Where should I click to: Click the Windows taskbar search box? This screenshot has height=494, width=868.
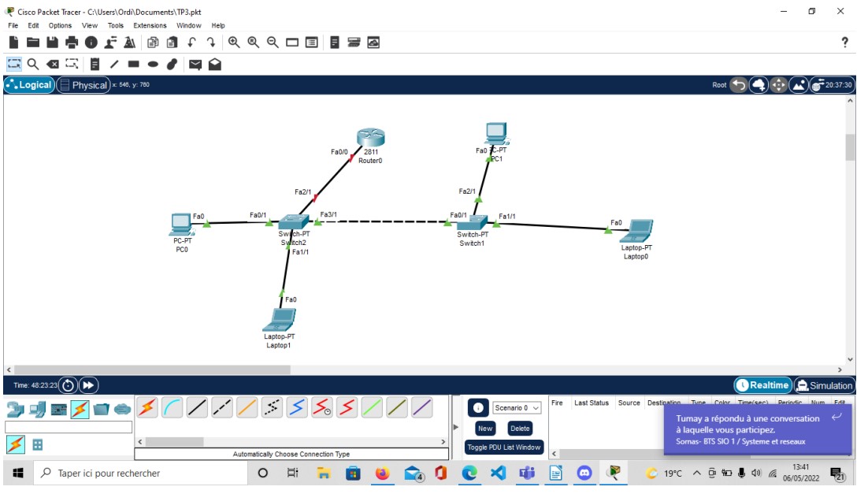pos(141,474)
